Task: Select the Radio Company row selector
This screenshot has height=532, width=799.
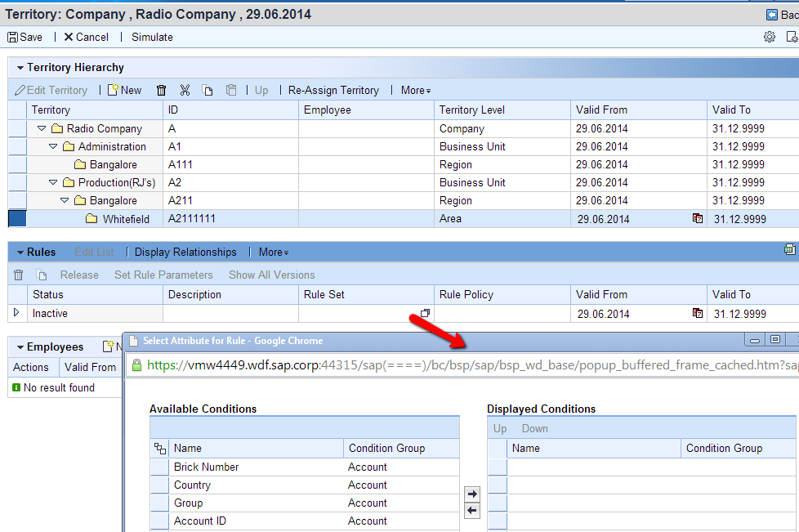Action: (17, 129)
